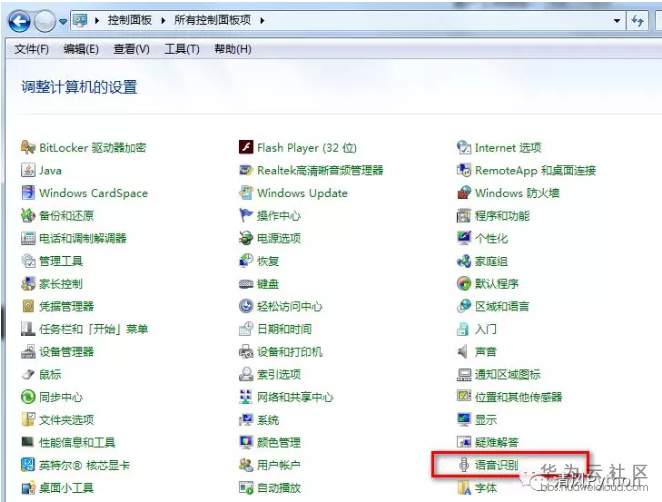Open the 恢复 link
Viewport: 662px width, 502px height.
(268, 261)
